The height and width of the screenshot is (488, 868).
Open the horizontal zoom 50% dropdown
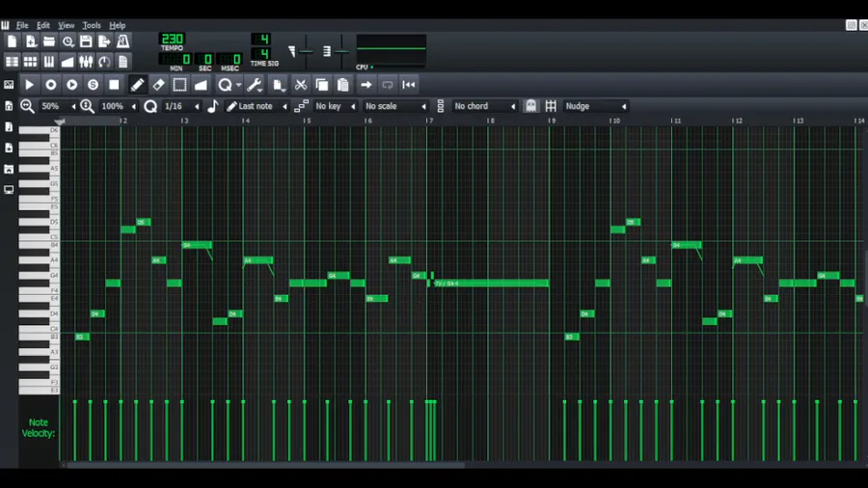click(58, 106)
